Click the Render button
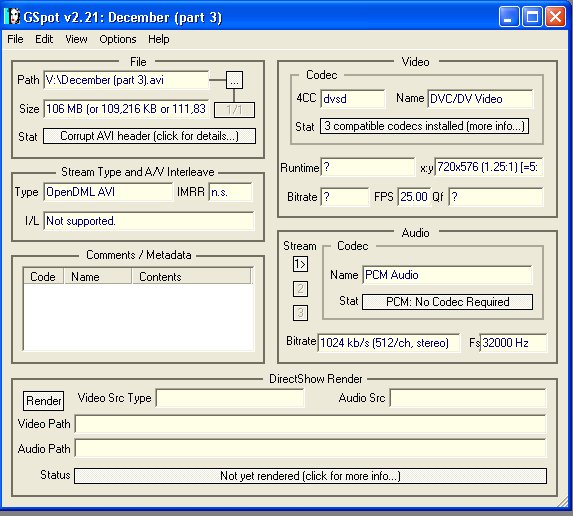The height and width of the screenshot is (516, 573). pyautogui.click(x=43, y=401)
